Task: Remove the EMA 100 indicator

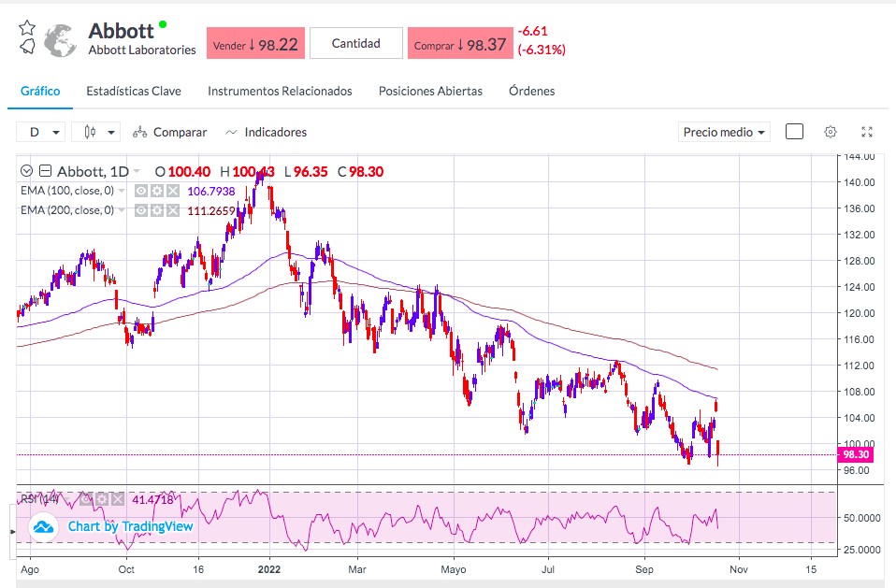Action: coord(173,191)
